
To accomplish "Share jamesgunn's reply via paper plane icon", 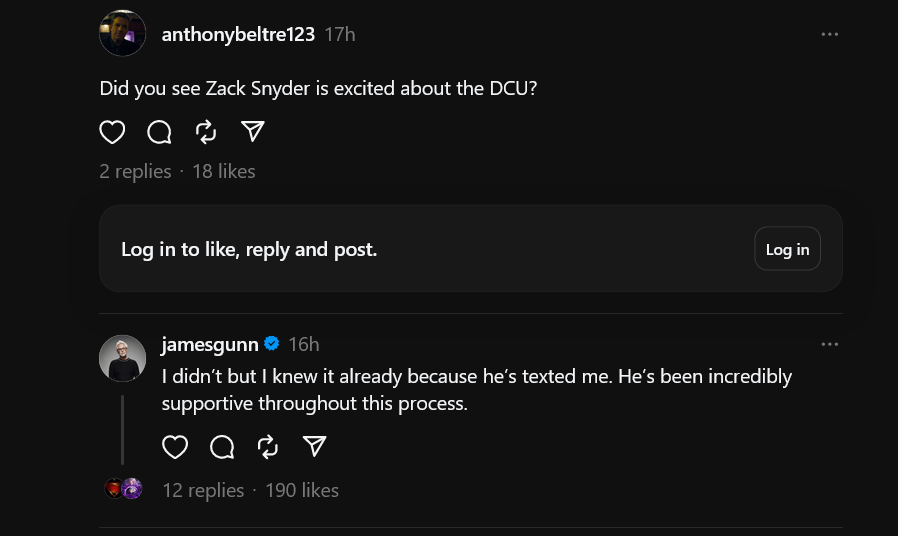I will pyautogui.click(x=315, y=446).
